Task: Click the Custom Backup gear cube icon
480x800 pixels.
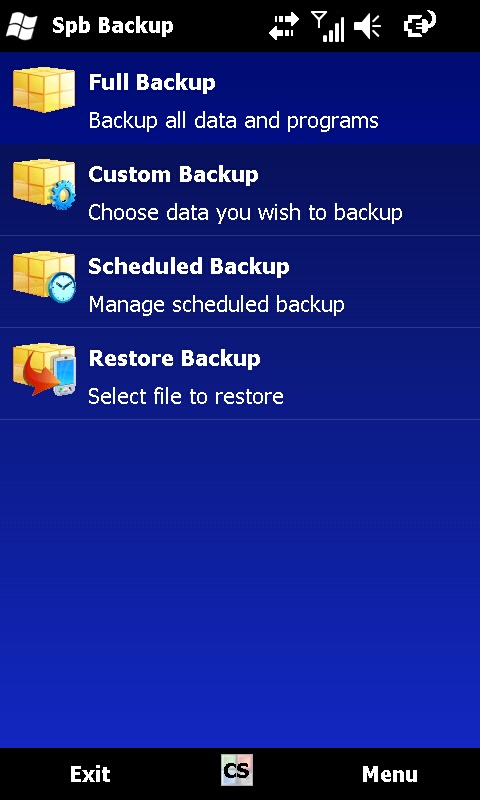Action: coord(44,184)
